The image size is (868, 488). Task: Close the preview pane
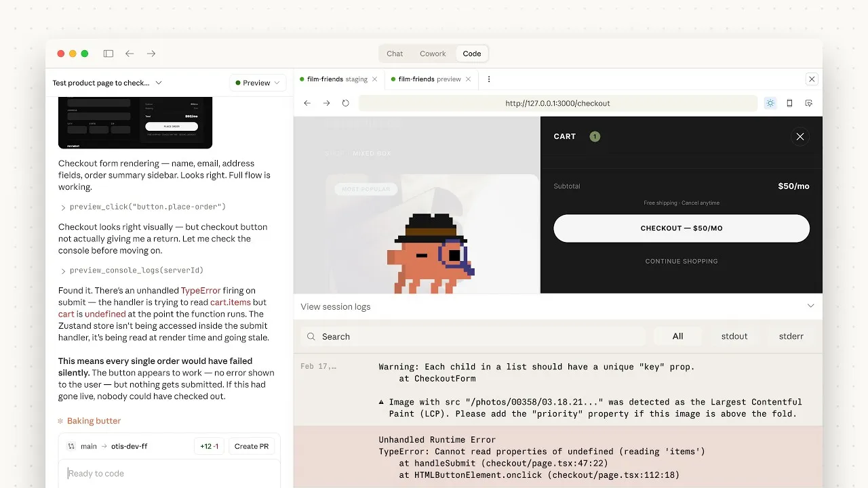812,79
